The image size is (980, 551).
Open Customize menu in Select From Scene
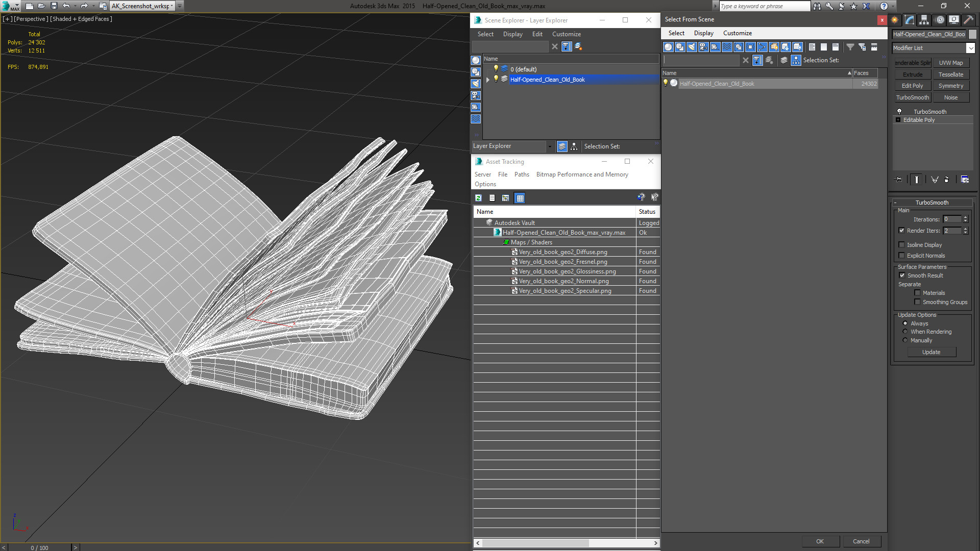[x=737, y=33]
